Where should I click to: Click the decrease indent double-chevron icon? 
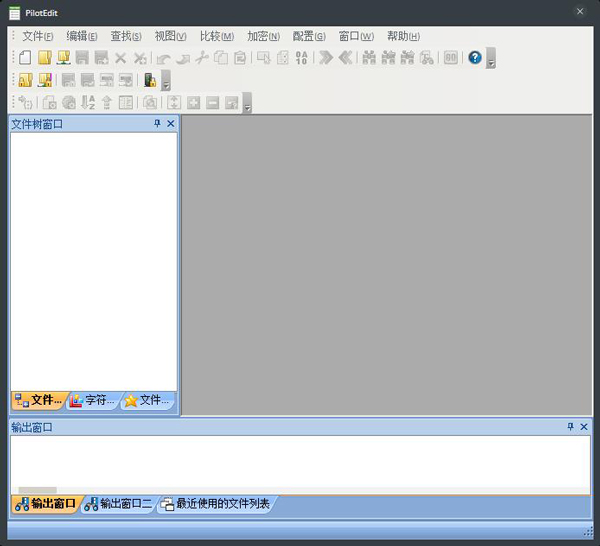point(345,58)
